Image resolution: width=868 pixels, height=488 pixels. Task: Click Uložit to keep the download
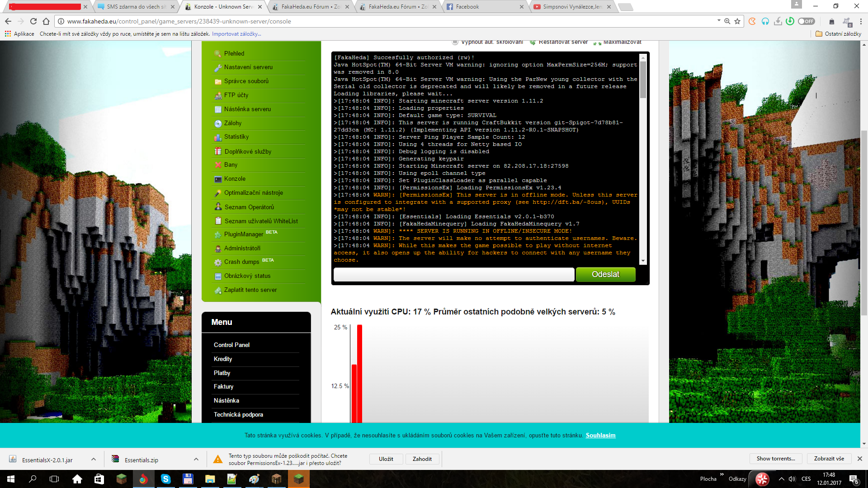click(x=386, y=459)
